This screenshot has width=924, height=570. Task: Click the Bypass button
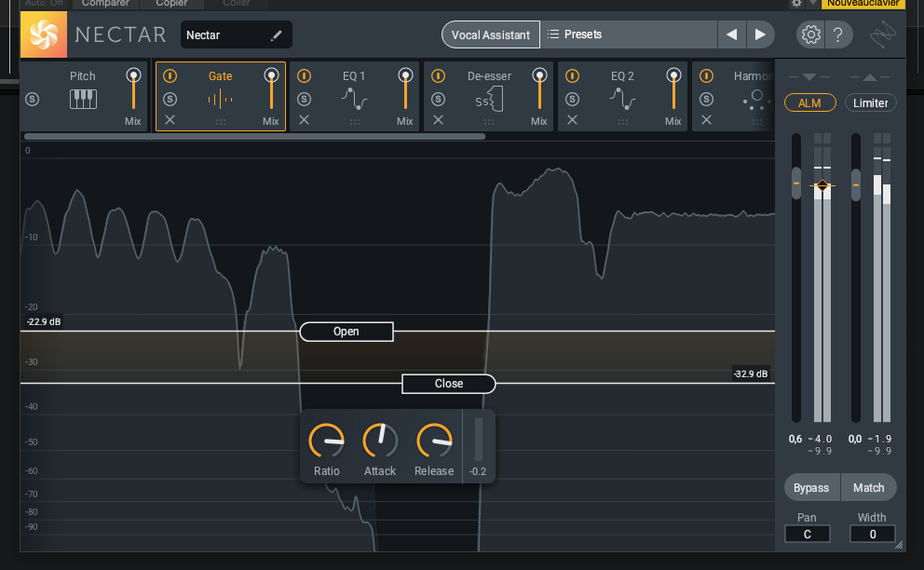pyautogui.click(x=810, y=487)
